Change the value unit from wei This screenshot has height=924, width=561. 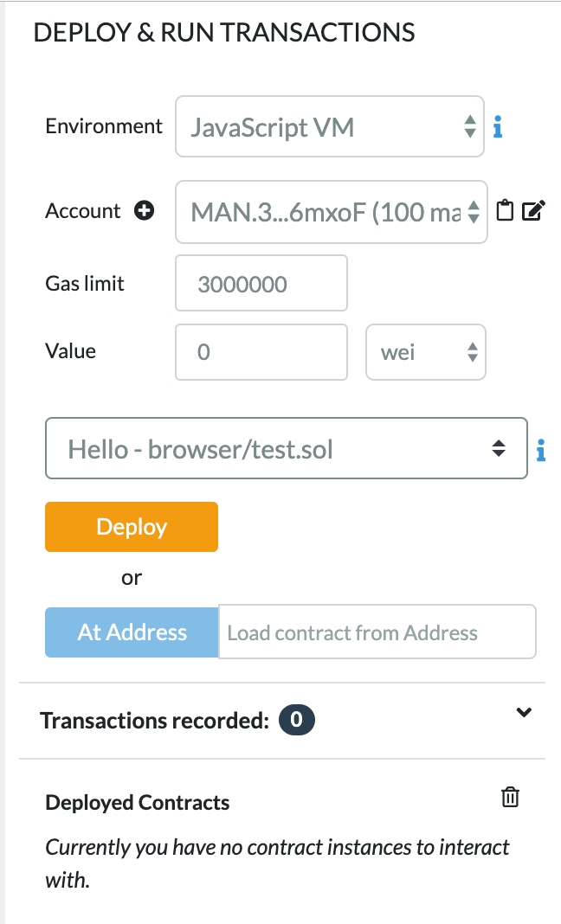[x=426, y=351]
